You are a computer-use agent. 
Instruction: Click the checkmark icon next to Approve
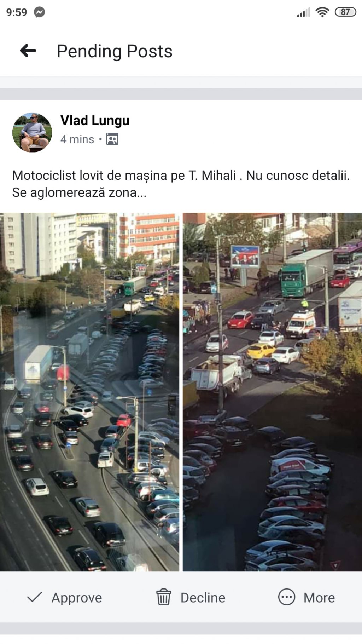coord(35,597)
